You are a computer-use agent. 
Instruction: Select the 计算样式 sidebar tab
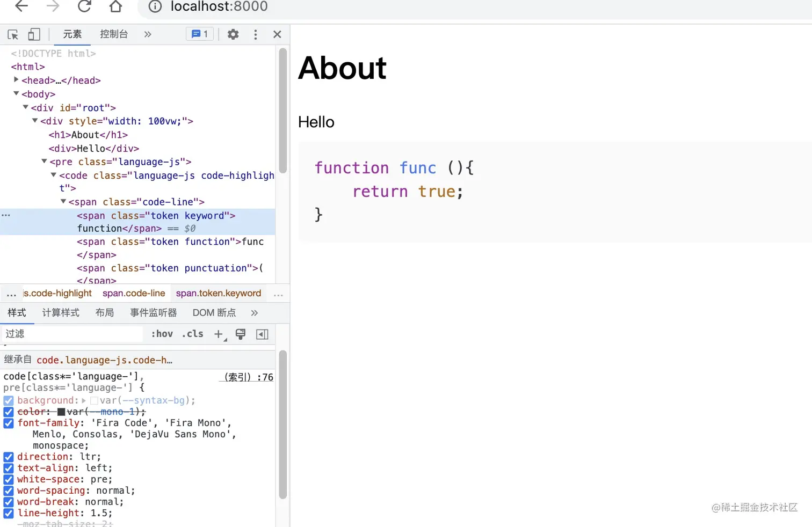(61, 313)
